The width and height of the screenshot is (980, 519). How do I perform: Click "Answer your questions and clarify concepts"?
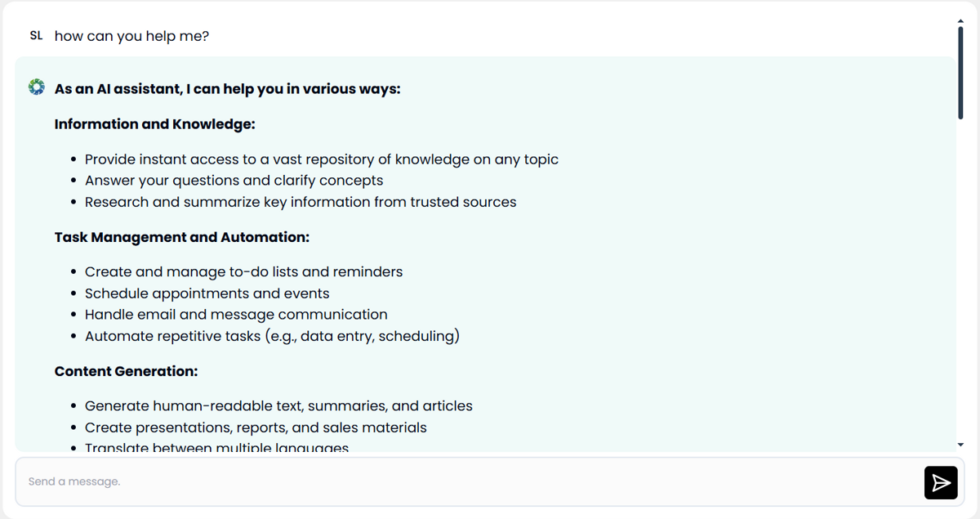pyautogui.click(x=234, y=181)
